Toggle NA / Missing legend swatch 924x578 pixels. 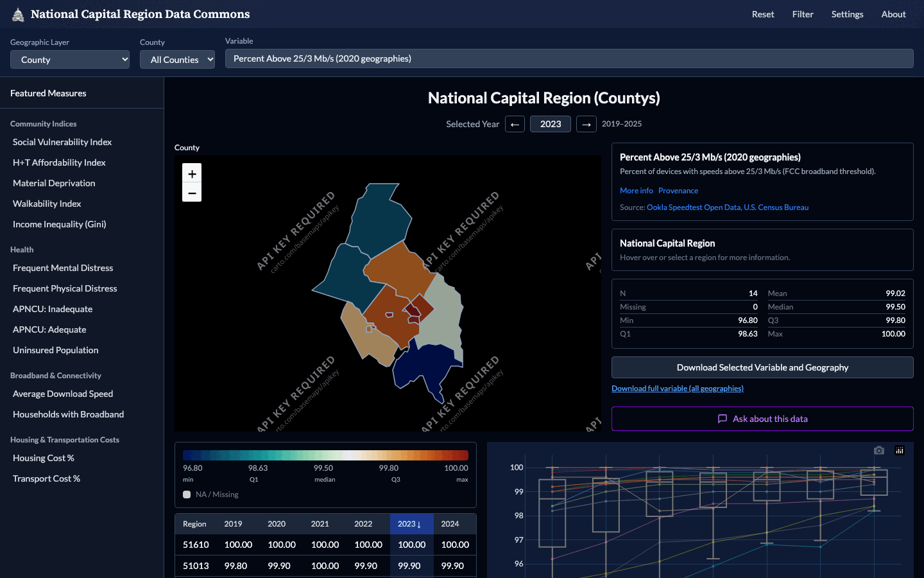pos(187,495)
